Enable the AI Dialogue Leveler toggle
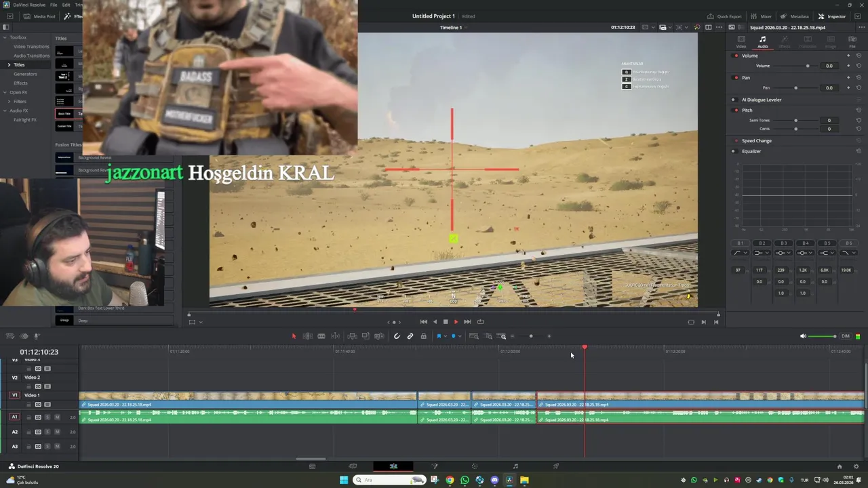This screenshot has width=868, height=488. coord(733,100)
